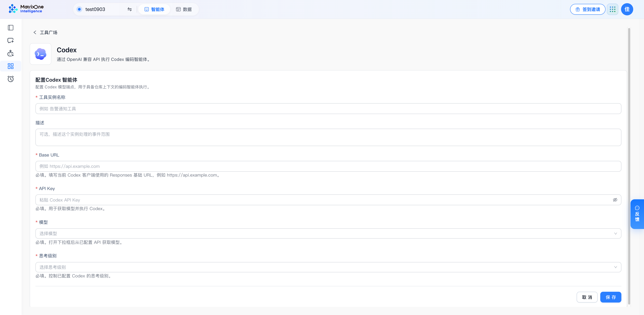Click the workspace swap arrows icon
The image size is (644, 315).
(x=129, y=9)
